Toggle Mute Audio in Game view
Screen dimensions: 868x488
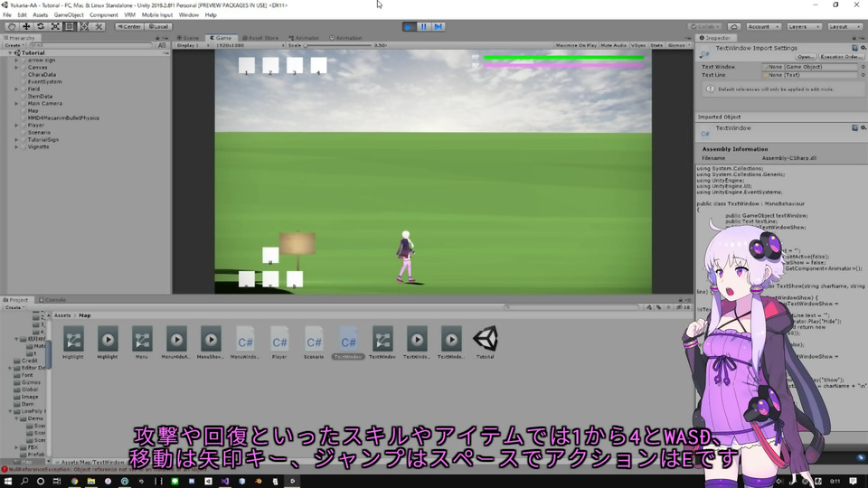(x=613, y=45)
